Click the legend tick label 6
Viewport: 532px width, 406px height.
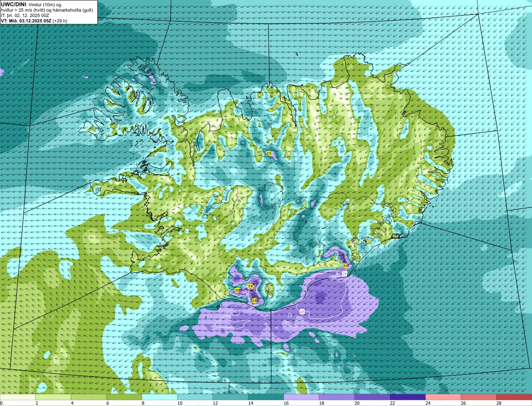(107, 403)
